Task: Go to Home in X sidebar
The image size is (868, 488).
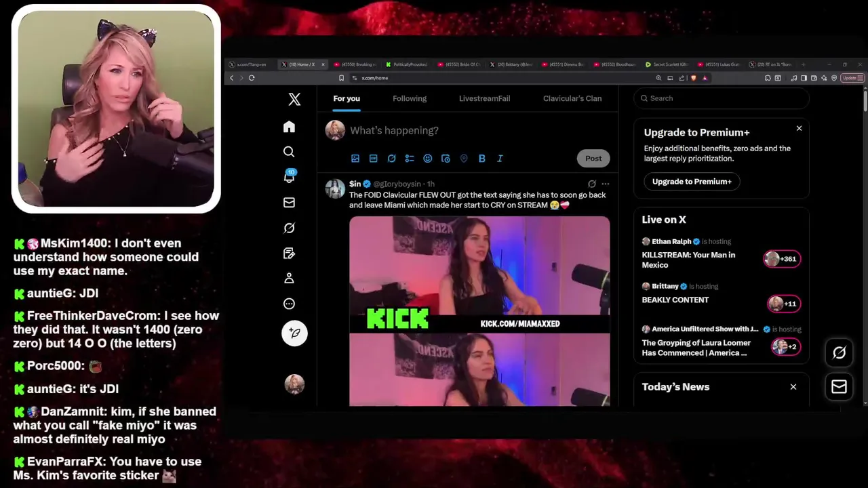Action: 289,127
